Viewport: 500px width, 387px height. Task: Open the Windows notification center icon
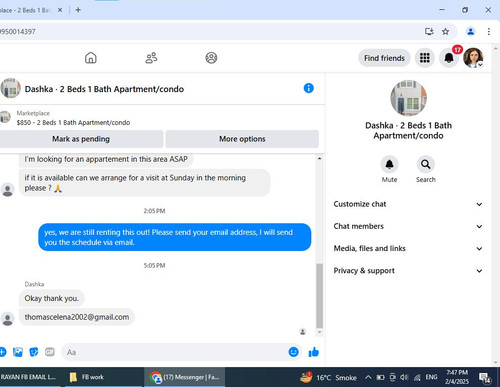point(485,378)
